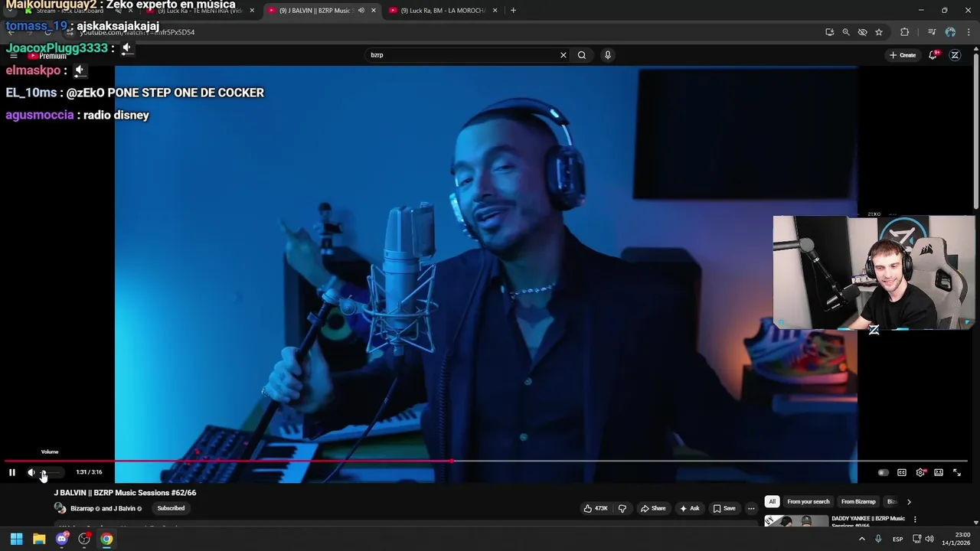Viewport: 980px width, 551px height.
Task: Open the Windows Start menu
Action: point(16,539)
